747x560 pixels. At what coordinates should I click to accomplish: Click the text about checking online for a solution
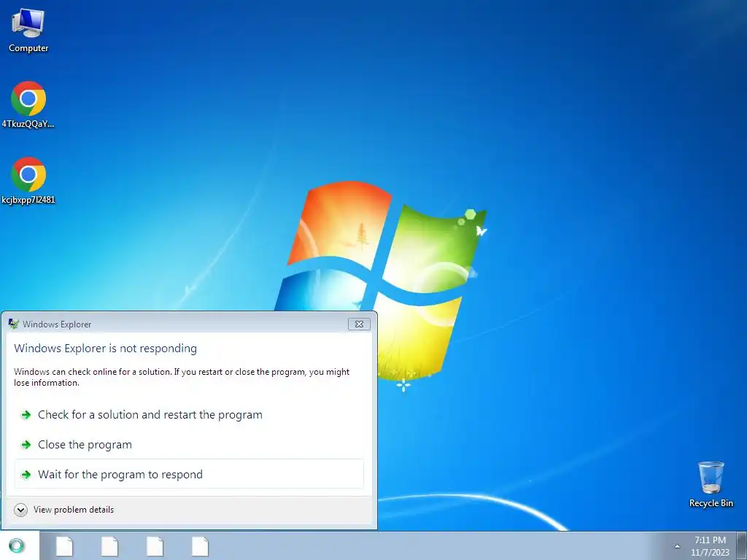182,377
